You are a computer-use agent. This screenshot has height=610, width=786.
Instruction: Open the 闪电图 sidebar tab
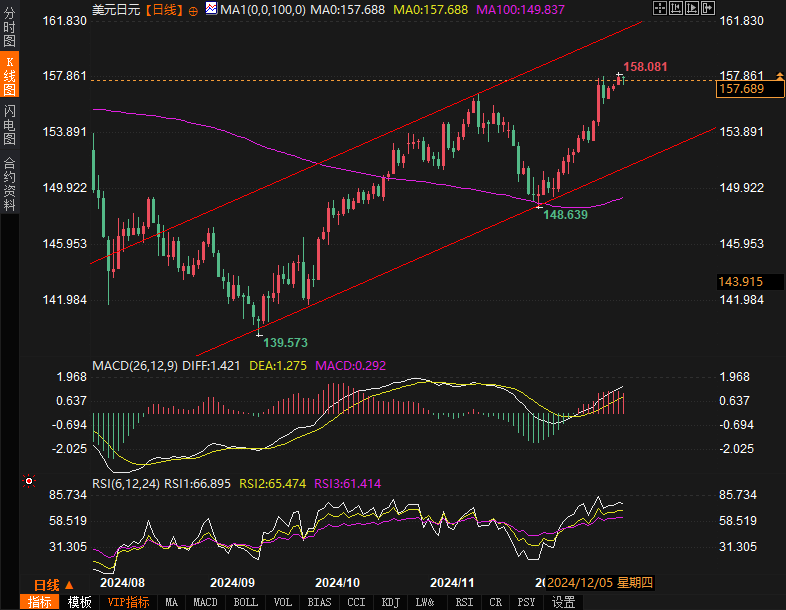(x=9, y=124)
